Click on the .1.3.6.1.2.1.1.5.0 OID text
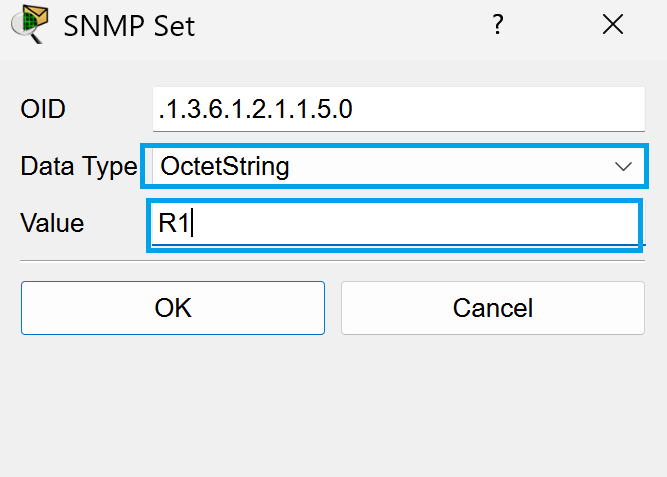The height and width of the screenshot is (477, 667). point(255,109)
